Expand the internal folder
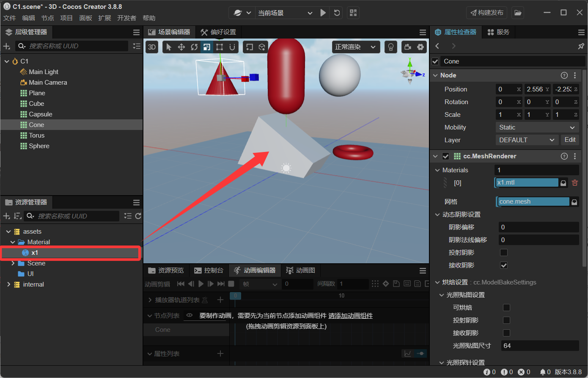The height and width of the screenshot is (378, 588). [x=8, y=284]
